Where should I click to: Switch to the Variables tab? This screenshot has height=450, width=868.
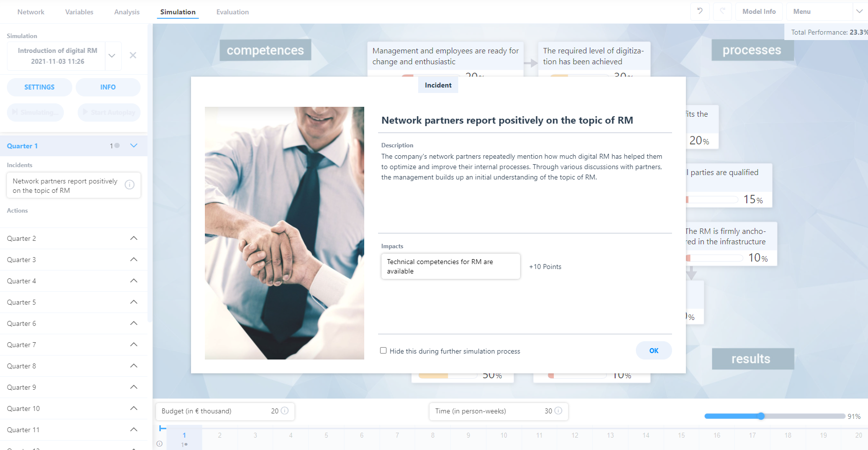(79, 12)
